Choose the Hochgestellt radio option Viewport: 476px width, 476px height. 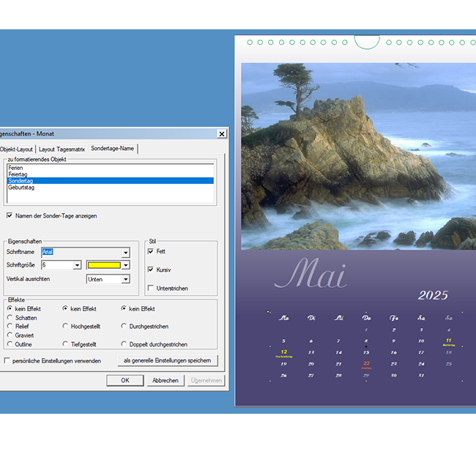[66, 327]
